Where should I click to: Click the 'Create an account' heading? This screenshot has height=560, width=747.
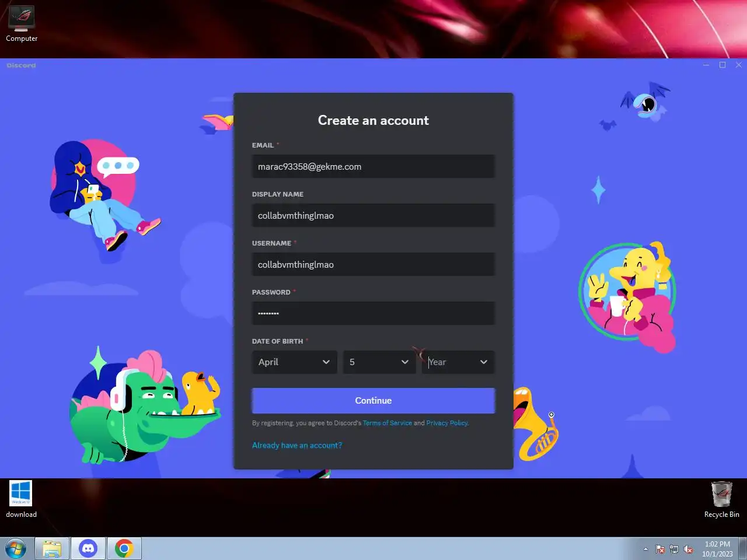(373, 120)
